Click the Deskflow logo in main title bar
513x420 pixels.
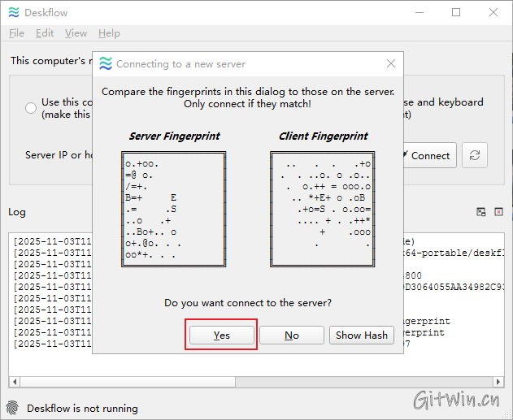click(13, 12)
